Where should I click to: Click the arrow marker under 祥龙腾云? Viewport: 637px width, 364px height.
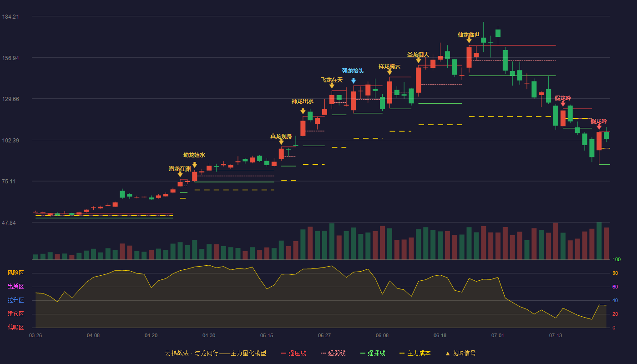(x=389, y=72)
